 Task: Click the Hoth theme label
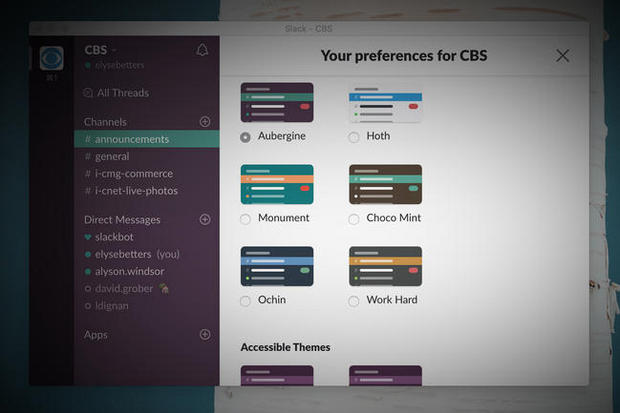(x=378, y=136)
